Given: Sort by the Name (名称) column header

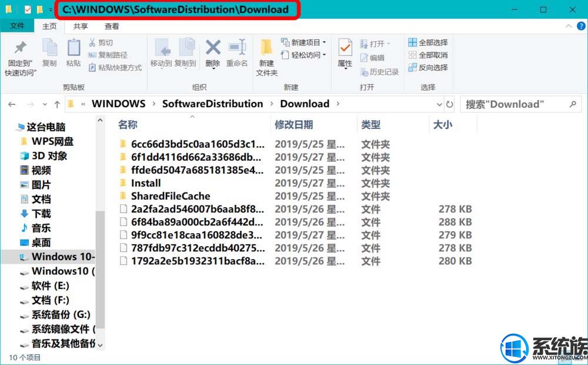Looking at the screenshot, I should click(x=128, y=125).
